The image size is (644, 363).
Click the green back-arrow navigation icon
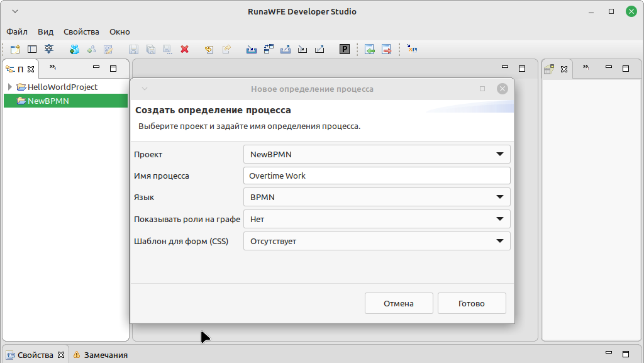pos(369,49)
